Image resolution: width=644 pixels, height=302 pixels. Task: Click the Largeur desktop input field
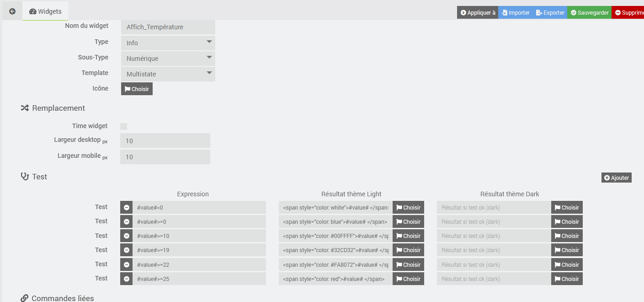[x=165, y=141]
